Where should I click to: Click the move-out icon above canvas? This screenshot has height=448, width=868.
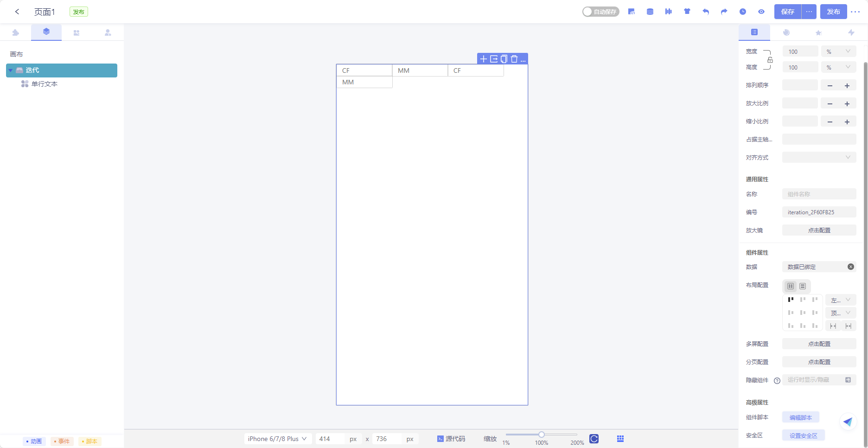pos(494,59)
